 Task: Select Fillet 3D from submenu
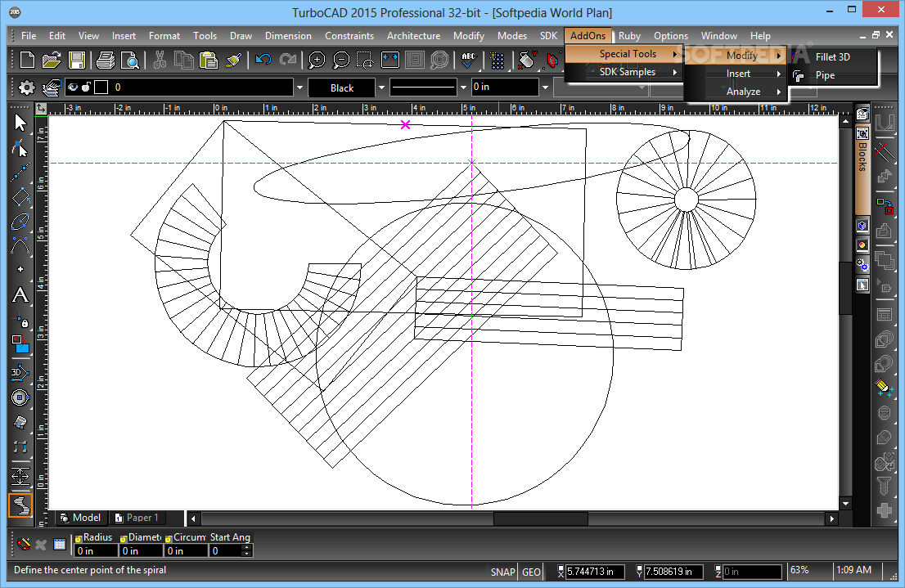pos(832,57)
